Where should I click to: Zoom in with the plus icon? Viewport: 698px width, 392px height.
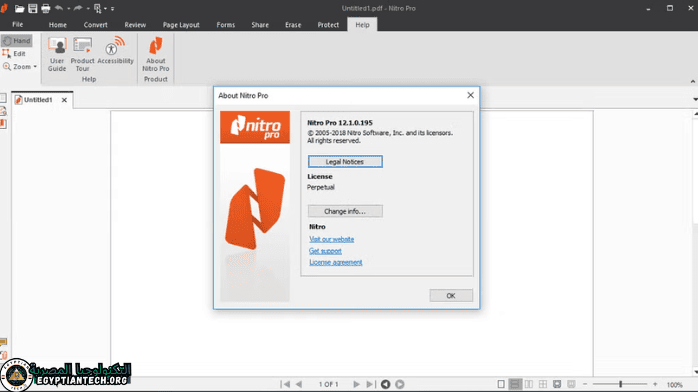pyautogui.click(x=655, y=384)
